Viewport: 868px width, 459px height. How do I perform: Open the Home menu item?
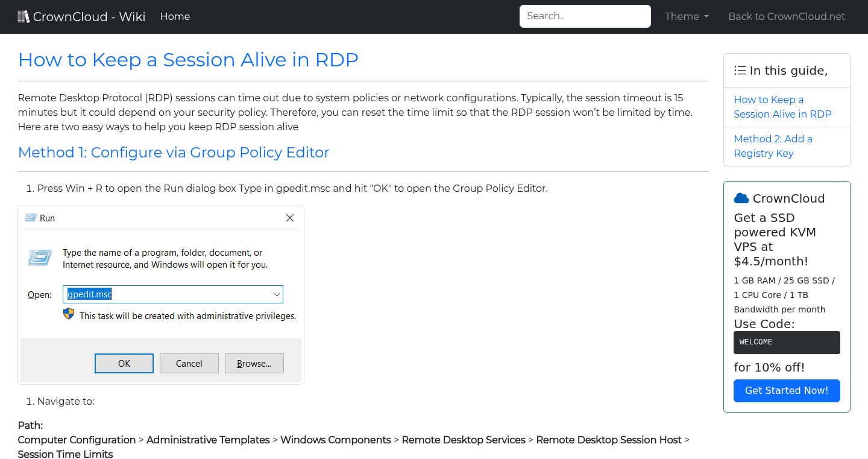(x=175, y=16)
